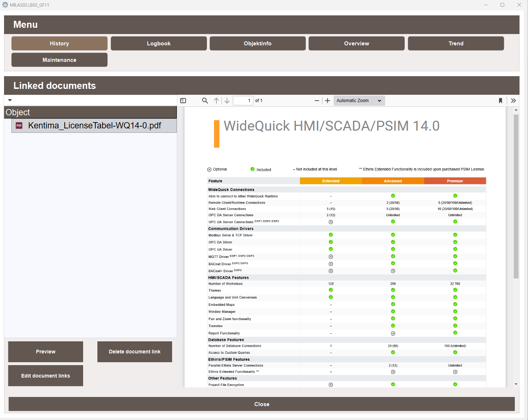
Task: Click the scrollbar up arrow
Action: tap(516, 110)
